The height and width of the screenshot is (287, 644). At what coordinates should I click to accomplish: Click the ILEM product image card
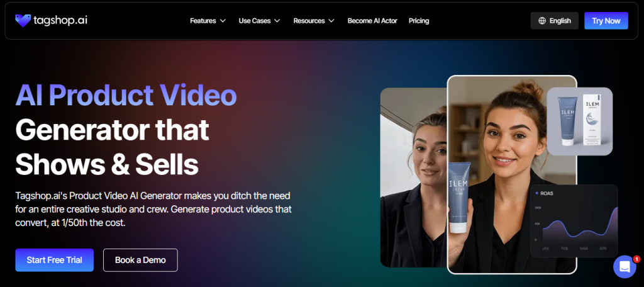[579, 121]
